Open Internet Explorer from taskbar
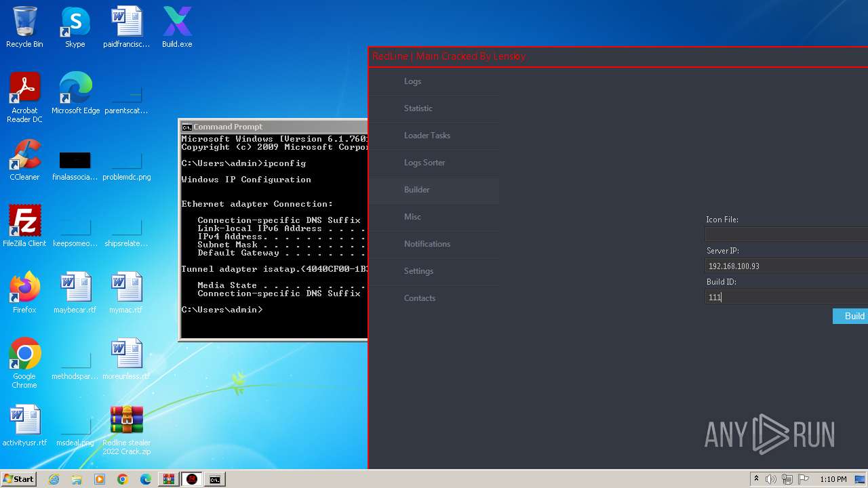868x488 pixels. tap(54, 479)
